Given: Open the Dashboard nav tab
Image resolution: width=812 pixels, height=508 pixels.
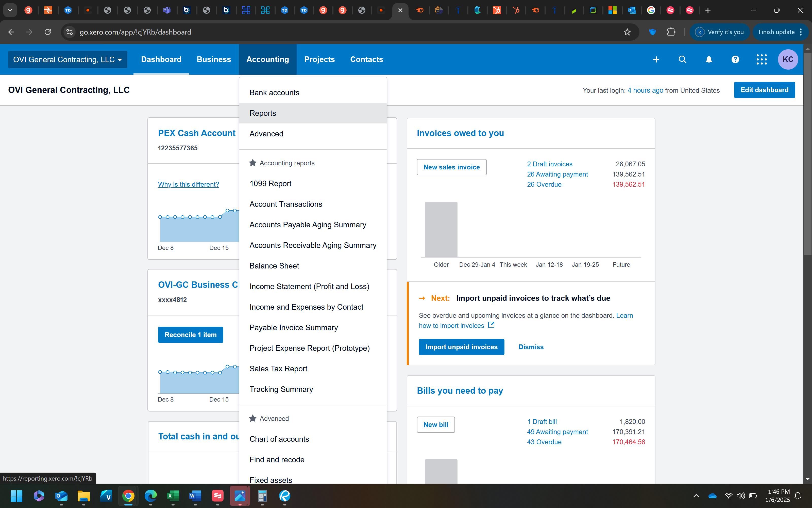Looking at the screenshot, I should click(x=161, y=59).
